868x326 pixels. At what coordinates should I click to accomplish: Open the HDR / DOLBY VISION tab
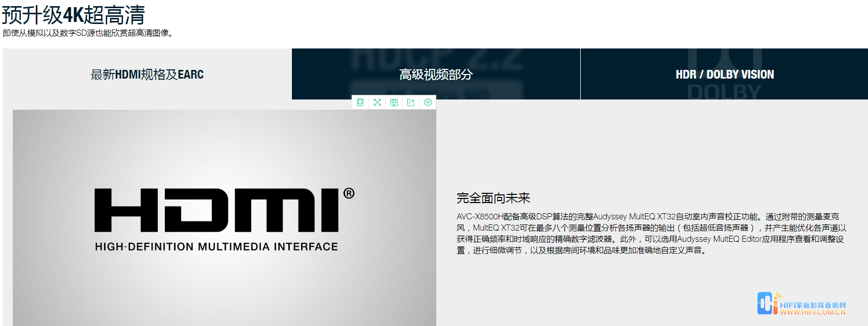[725, 74]
